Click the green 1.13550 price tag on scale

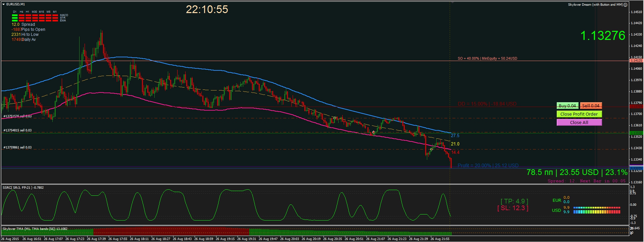pos(636,133)
